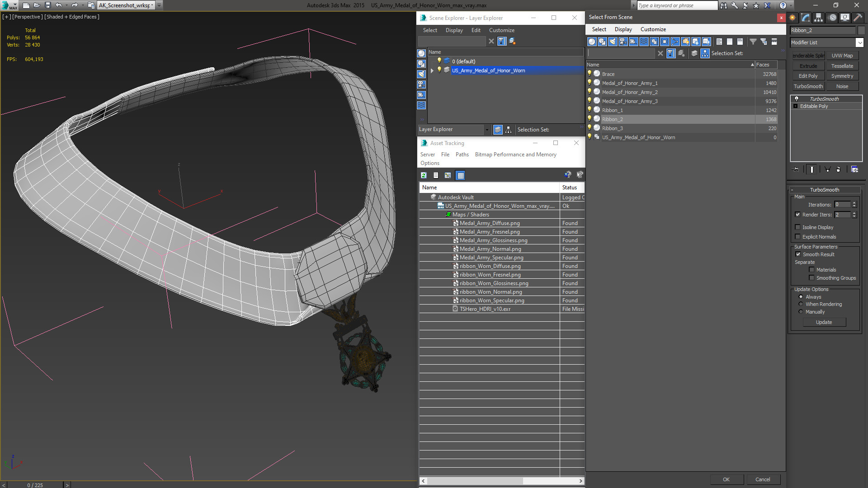Screen dimensions: 868x488
Task: Click the Iterations spinner arrows
Action: pyautogui.click(x=854, y=205)
